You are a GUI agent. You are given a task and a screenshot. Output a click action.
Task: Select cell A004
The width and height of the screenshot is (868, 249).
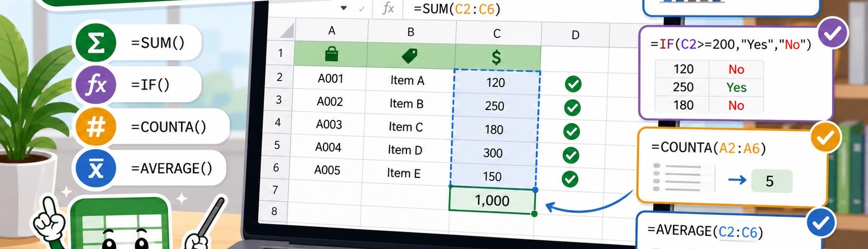(x=328, y=147)
